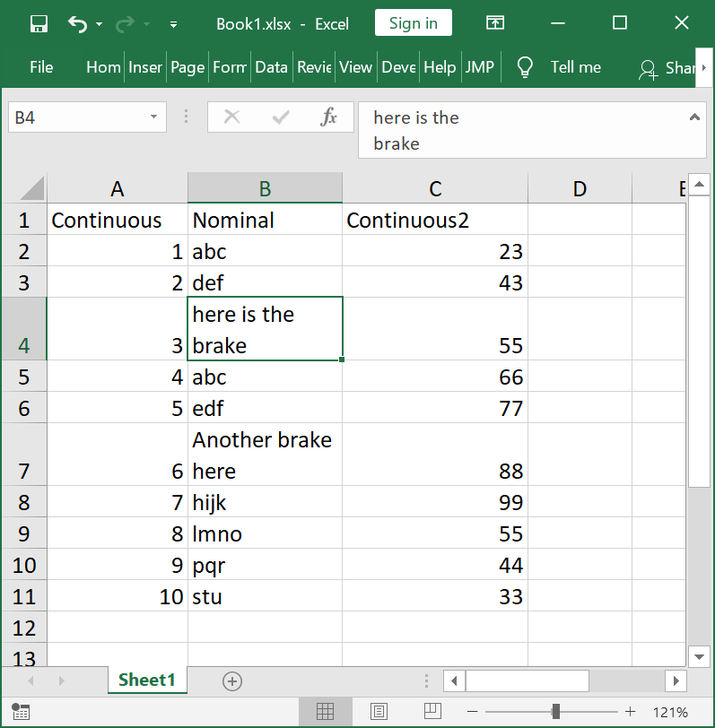This screenshot has width=715, height=728.
Task: Click the zoom slider handle
Action: click(x=556, y=712)
